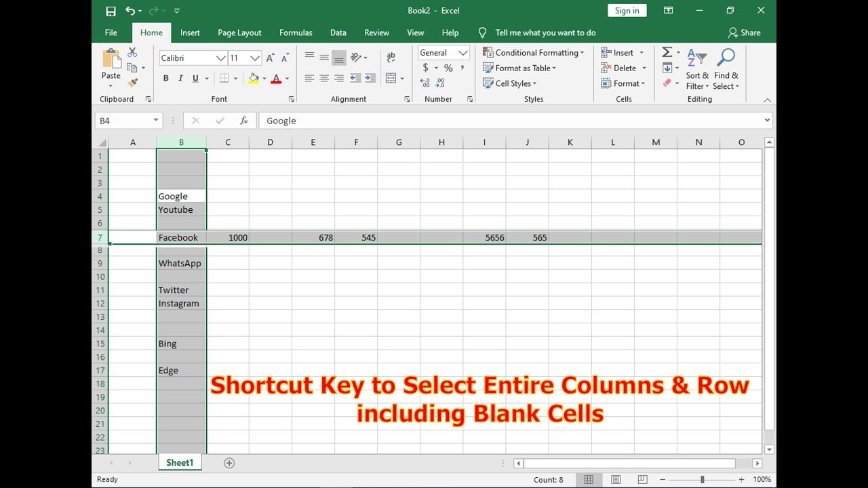
Task: Toggle Italic formatting
Action: coord(180,79)
